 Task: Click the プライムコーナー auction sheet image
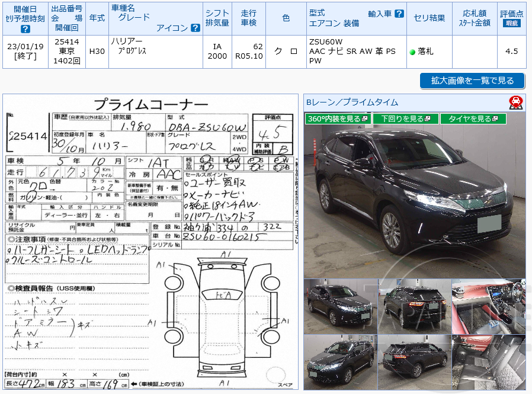tap(148, 243)
